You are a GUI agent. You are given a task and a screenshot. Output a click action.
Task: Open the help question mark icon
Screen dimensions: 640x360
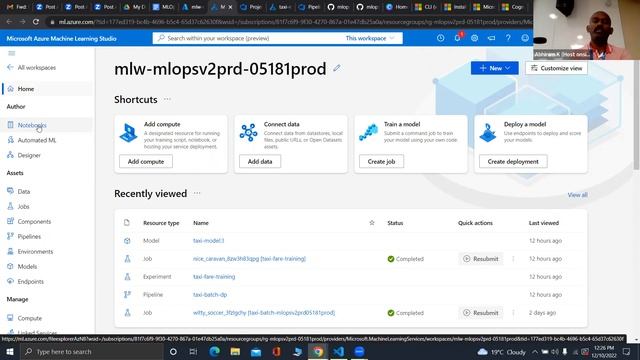tap(508, 38)
